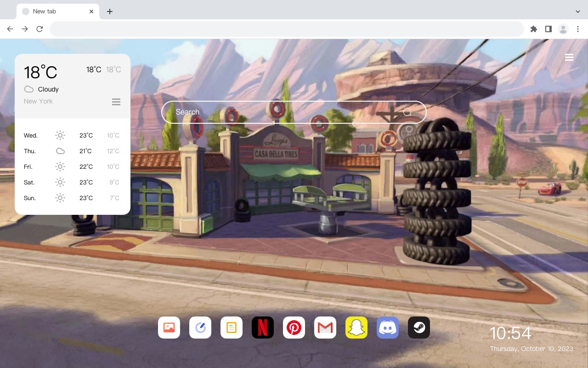Open a new browser tab
This screenshot has height=368, width=588.
click(109, 11)
